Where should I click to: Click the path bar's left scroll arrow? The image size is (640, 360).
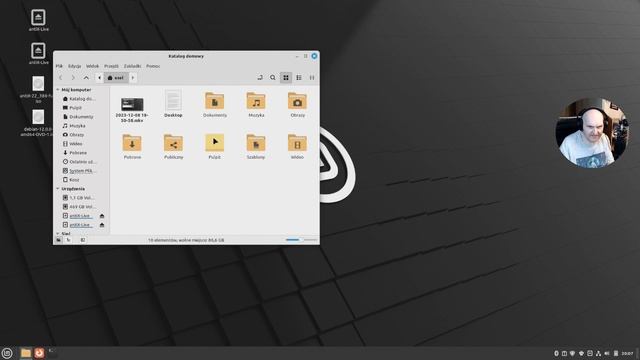(x=99, y=78)
